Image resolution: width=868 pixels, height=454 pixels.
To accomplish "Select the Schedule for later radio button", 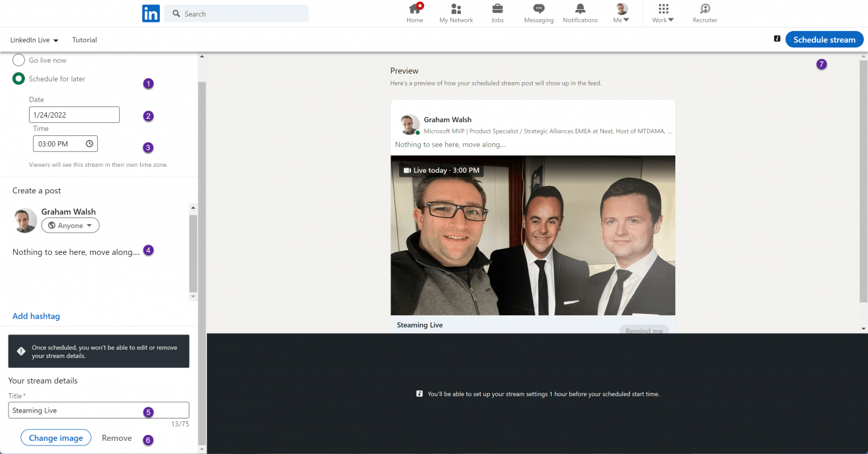I will [18, 78].
